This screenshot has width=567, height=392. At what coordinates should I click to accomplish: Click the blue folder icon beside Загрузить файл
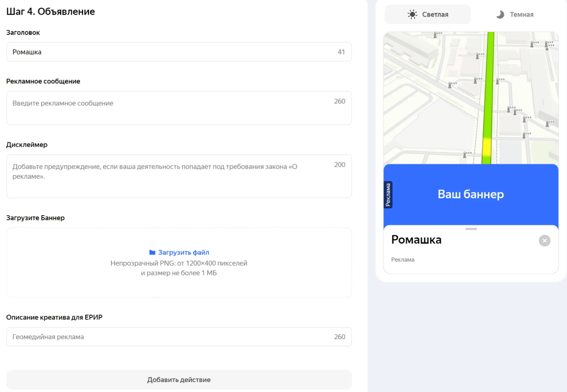[x=152, y=252]
